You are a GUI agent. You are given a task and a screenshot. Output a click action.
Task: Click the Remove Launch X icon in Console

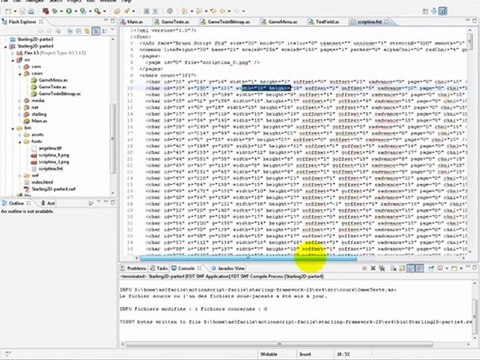(x=373, y=268)
